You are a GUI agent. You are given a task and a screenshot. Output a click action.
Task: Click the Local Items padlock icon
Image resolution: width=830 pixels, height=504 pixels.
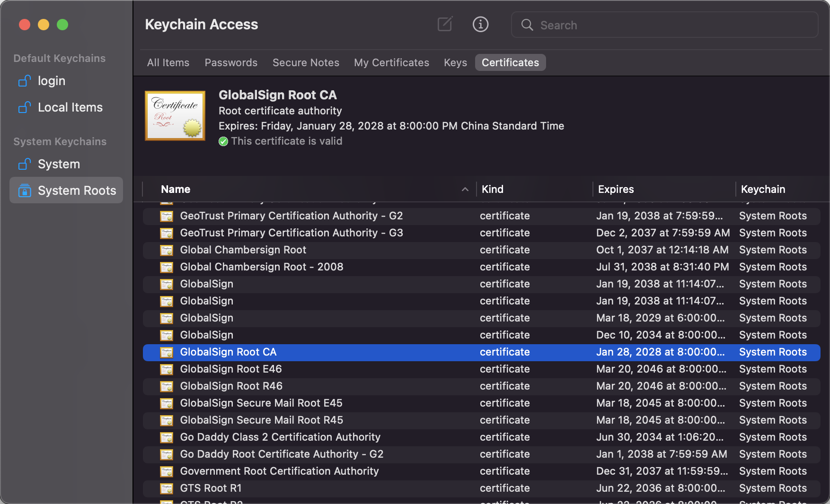pyautogui.click(x=25, y=108)
